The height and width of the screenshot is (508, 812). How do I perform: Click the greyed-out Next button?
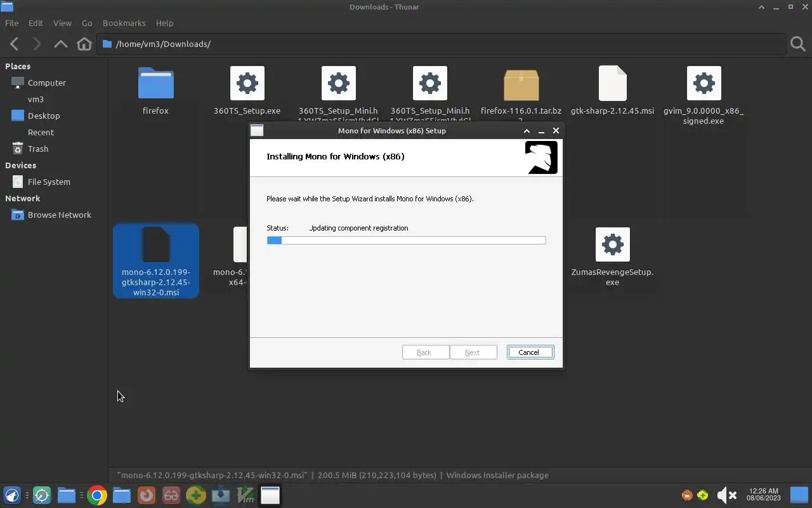pos(473,352)
